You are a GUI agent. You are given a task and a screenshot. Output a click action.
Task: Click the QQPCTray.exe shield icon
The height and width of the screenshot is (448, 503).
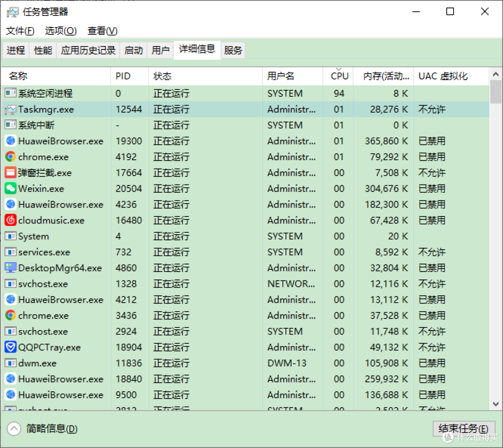[10, 347]
